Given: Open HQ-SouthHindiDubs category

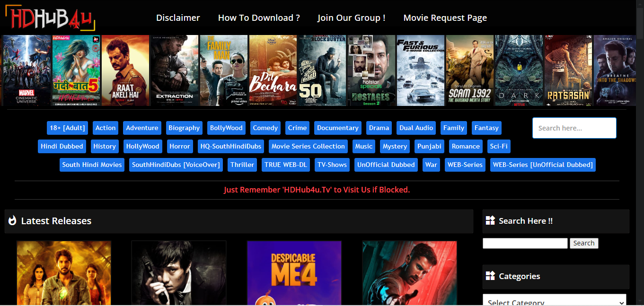Looking at the screenshot, I should (x=231, y=146).
